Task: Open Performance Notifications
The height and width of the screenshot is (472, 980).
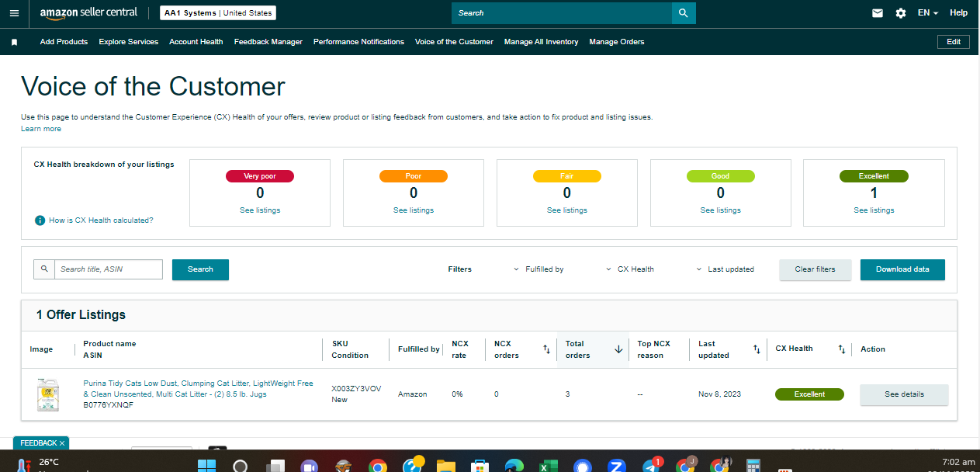Action: pyautogui.click(x=358, y=42)
